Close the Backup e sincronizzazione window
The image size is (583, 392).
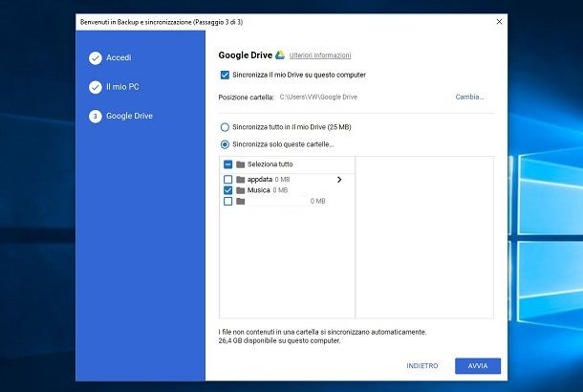tap(499, 22)
